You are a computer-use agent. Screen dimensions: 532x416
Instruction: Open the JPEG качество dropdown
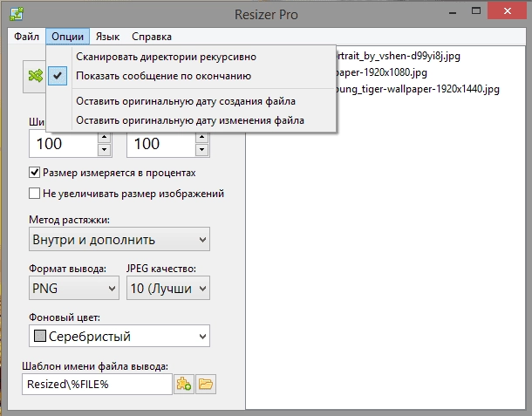click(168, 288)
